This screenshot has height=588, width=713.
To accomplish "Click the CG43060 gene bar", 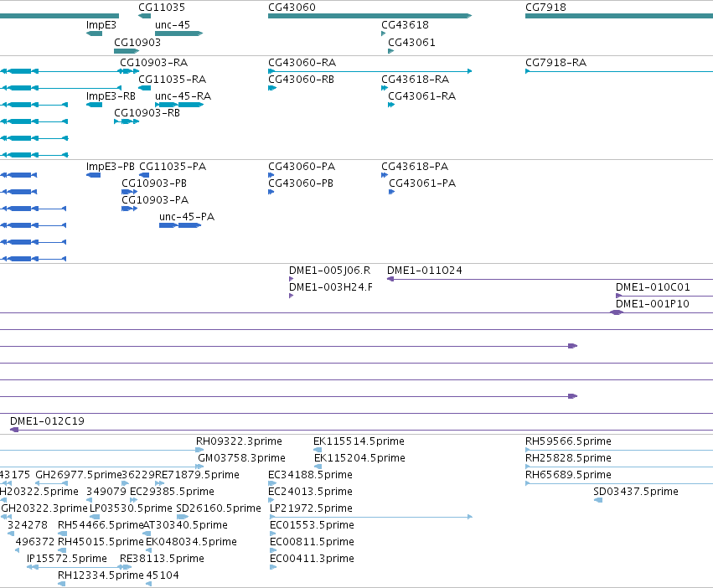I will 369,16.
